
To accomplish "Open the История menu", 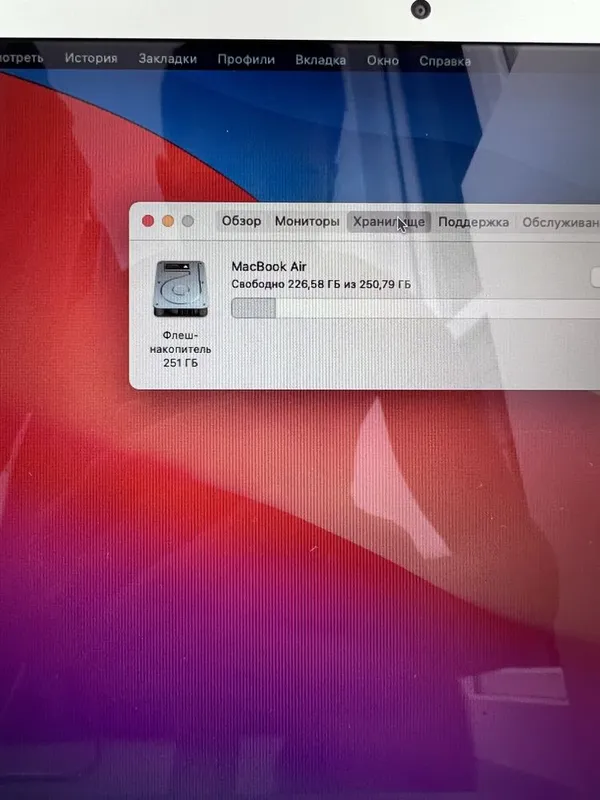I will [x=91, y=58].
